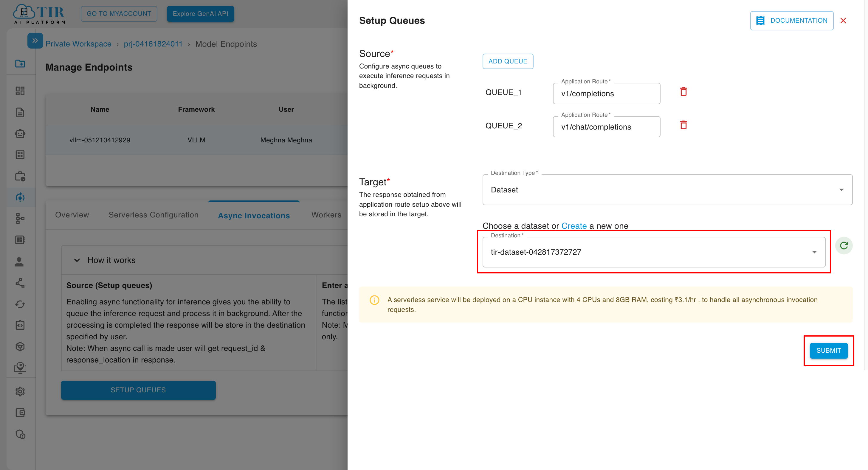Switch to the Workers tab

coord(326,215)
